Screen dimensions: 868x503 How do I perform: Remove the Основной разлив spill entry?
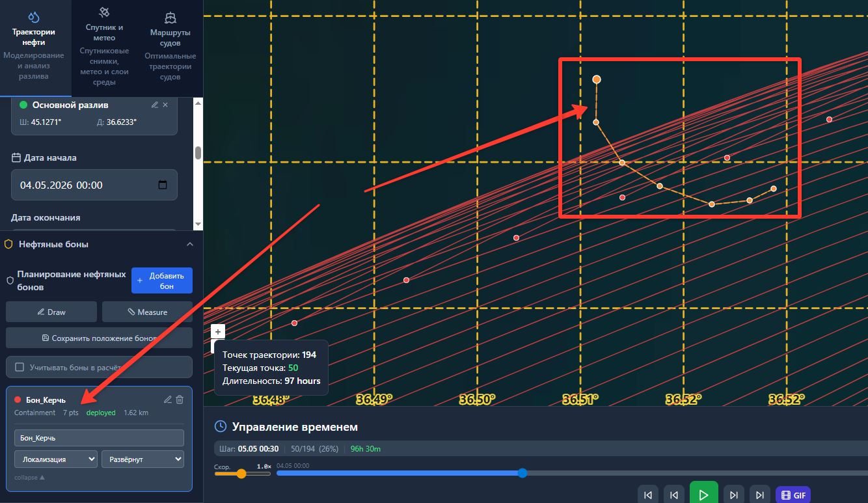[x=165, y=105]
